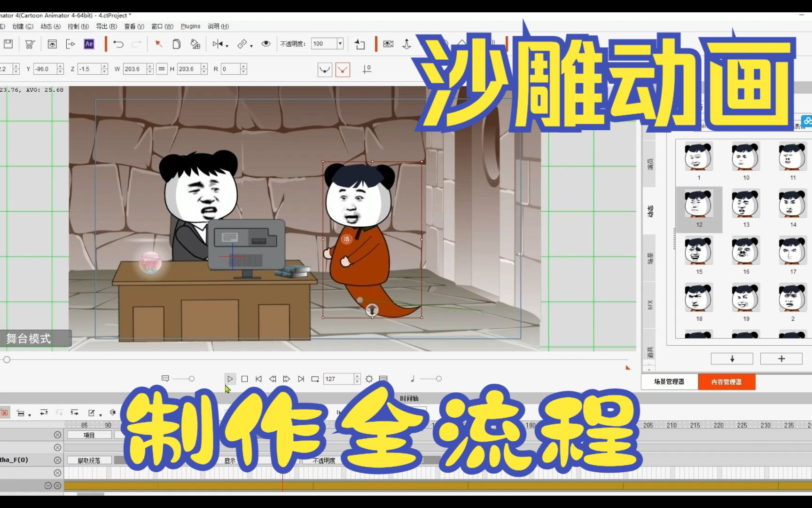Open the Plugins menu
Image resolution: width=812 pixels, height=508 pixels.
point(190,26)
